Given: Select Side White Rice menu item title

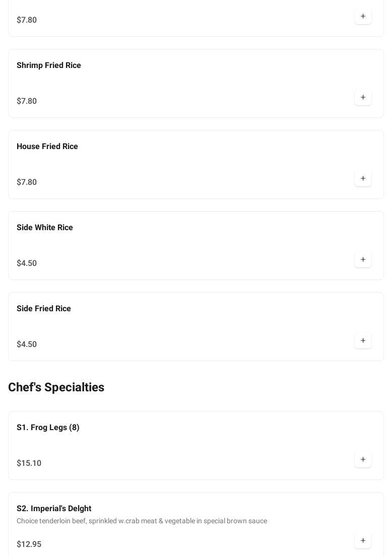Looking at the screenshot, I should click(x=45, y=228).
